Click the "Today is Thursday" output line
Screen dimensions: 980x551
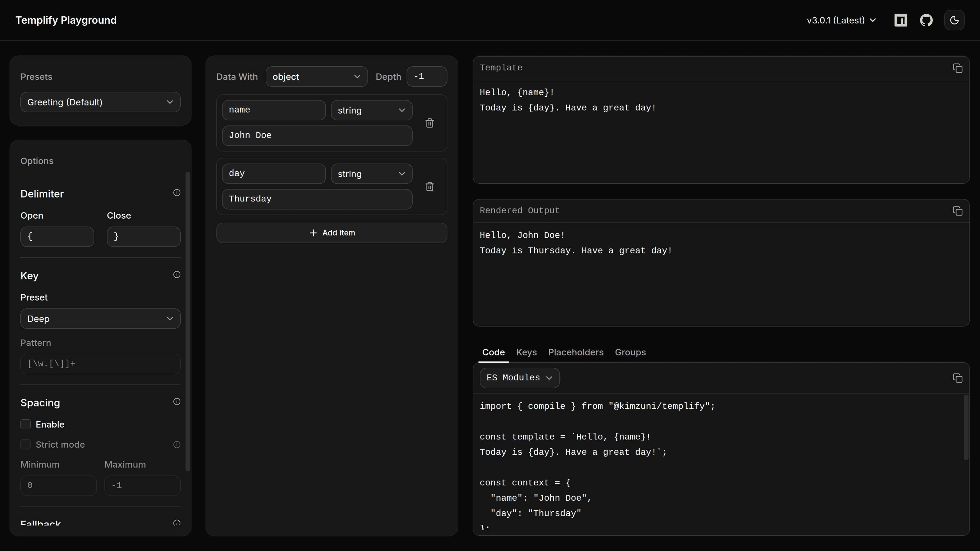(x=575, y=251)
